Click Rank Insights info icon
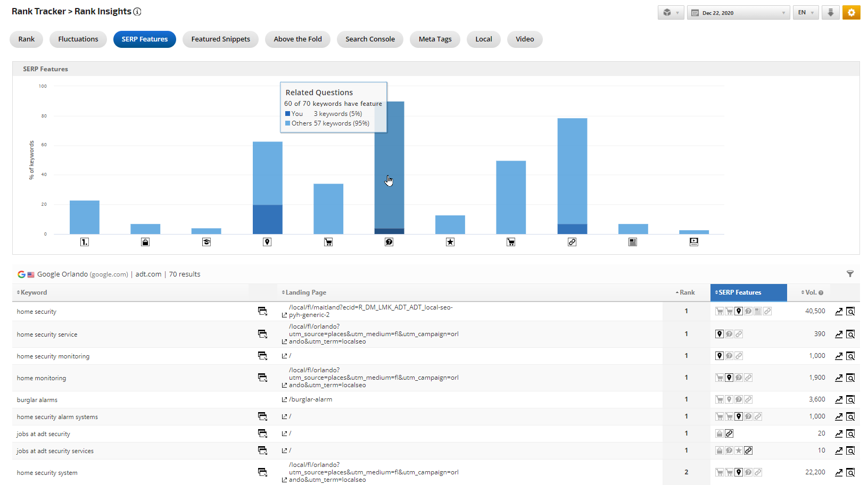Screen dimensions: 868x485 coord(137,12)
